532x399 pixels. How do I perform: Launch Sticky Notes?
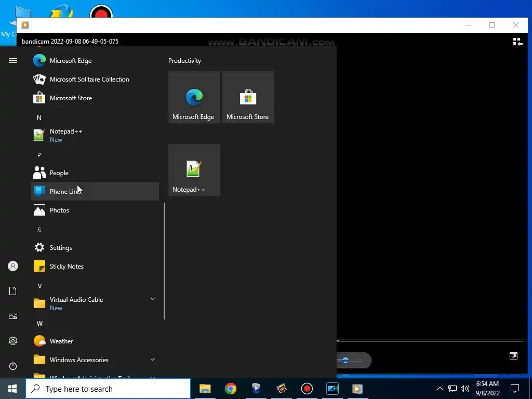pos(95,267)
